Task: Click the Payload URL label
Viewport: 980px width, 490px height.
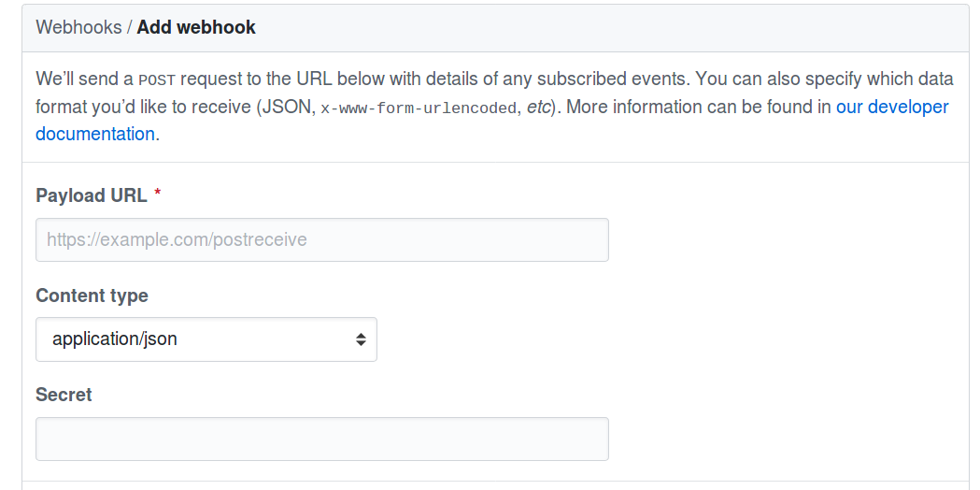Action: [91, 195]
